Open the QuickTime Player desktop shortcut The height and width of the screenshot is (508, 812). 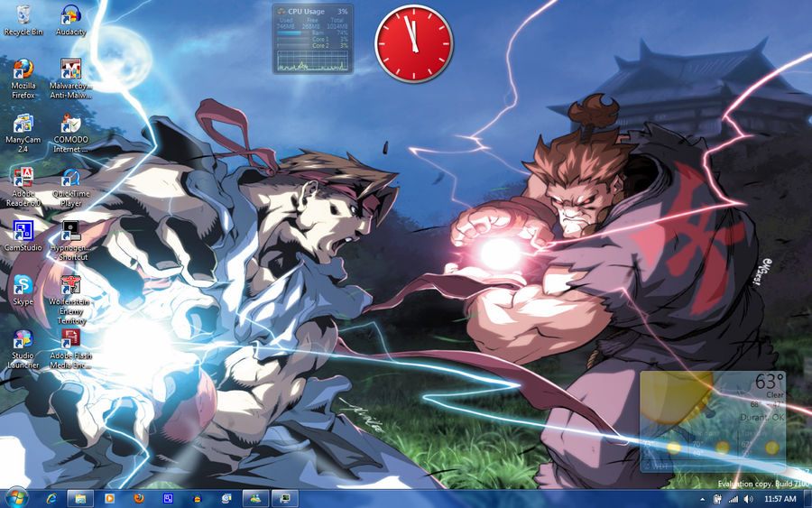click(x=70, y=187)
